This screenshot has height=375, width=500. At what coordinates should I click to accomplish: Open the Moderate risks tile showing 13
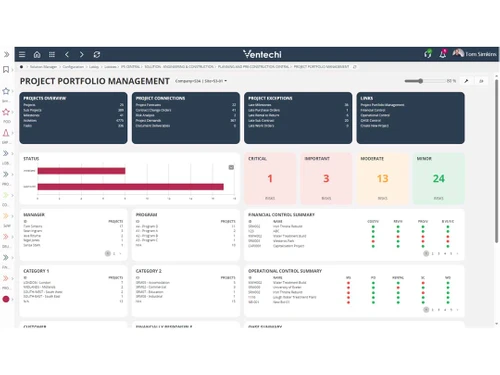[x=382, y=178]
